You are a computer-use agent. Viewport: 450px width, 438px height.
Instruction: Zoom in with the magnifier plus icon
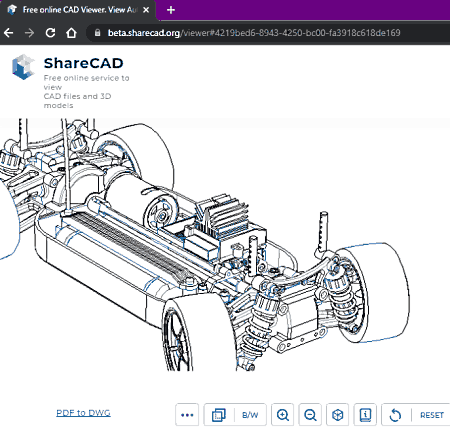tap(282, 415)
